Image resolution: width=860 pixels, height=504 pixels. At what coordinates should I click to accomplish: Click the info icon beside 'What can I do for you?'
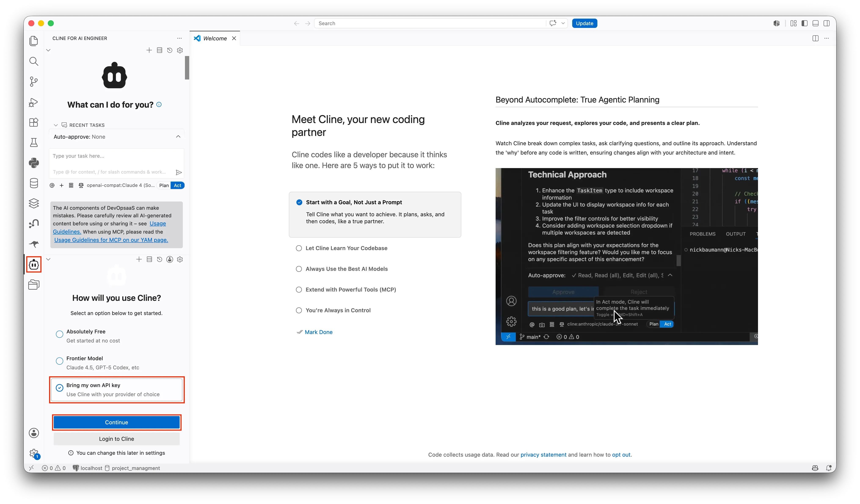point(159,105)
